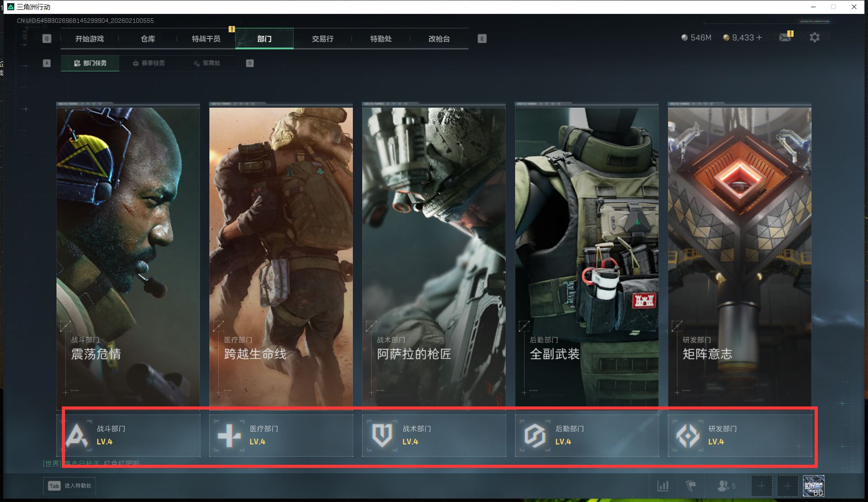Click the flags icon in bottom bar

[x=691, y=486]
